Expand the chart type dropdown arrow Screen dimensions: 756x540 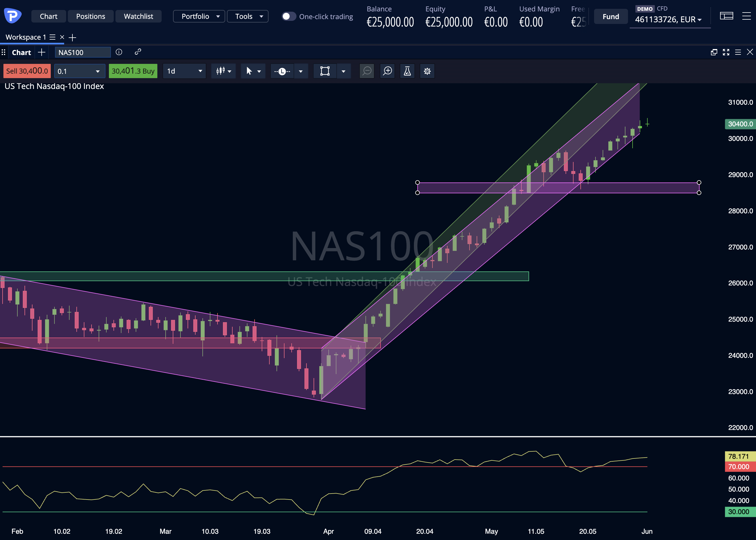pos(229,72)
